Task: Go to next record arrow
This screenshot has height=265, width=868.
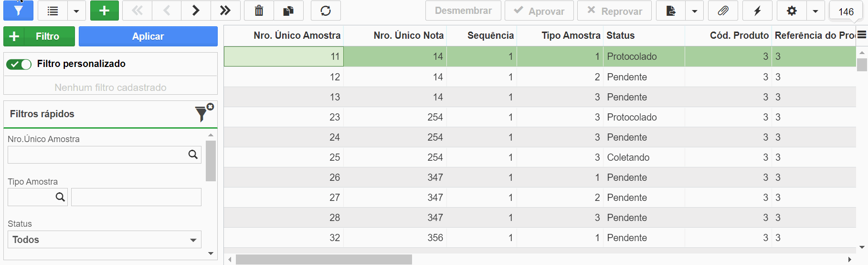Action: coord(196,11)
